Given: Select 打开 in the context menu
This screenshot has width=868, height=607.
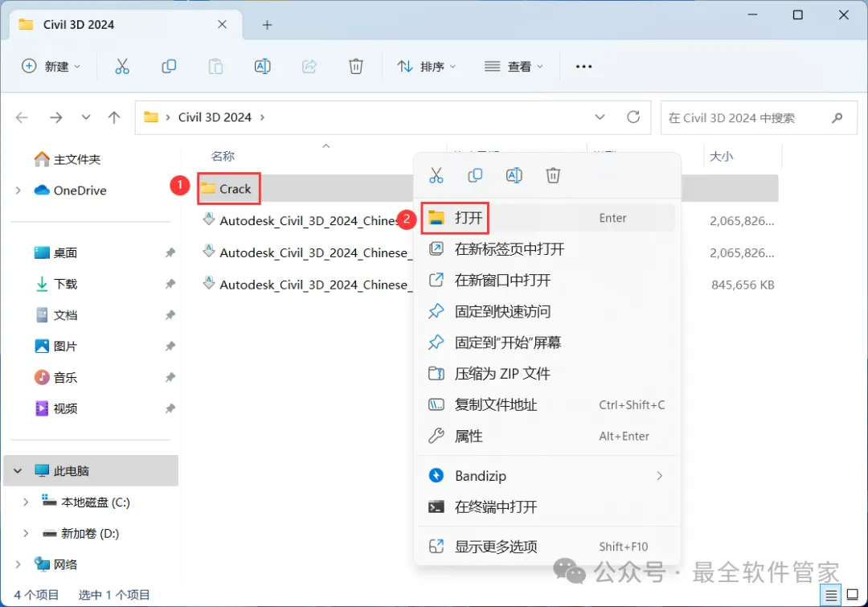Looking at the screenshot, I should point(547,218).
